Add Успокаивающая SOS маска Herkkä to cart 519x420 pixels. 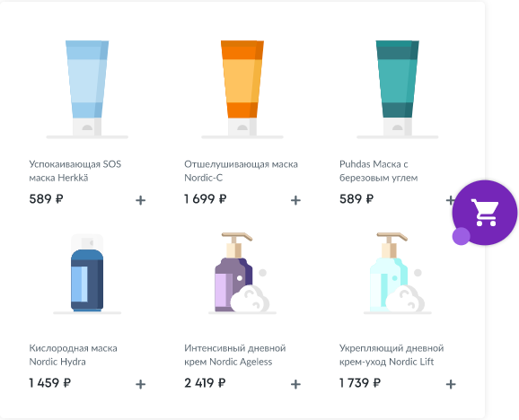point(141,200)
